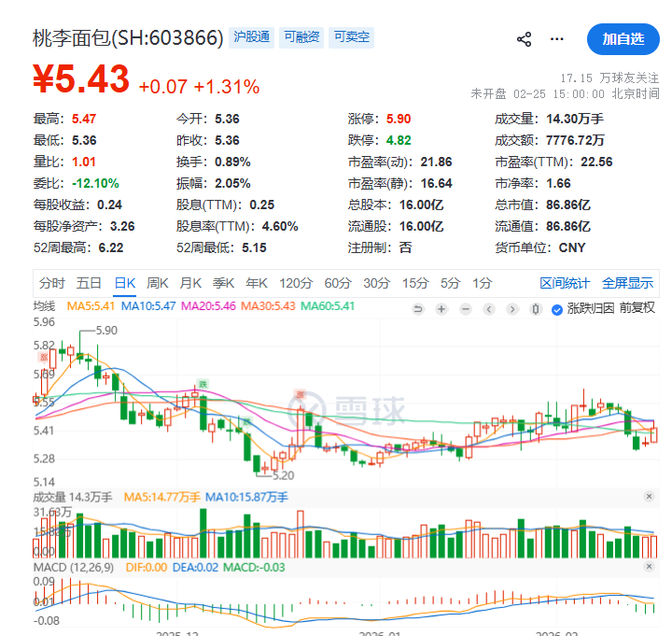672x636 pixels.
Task: Click the undo/reset chart icon
Action: tap(418, 309)
